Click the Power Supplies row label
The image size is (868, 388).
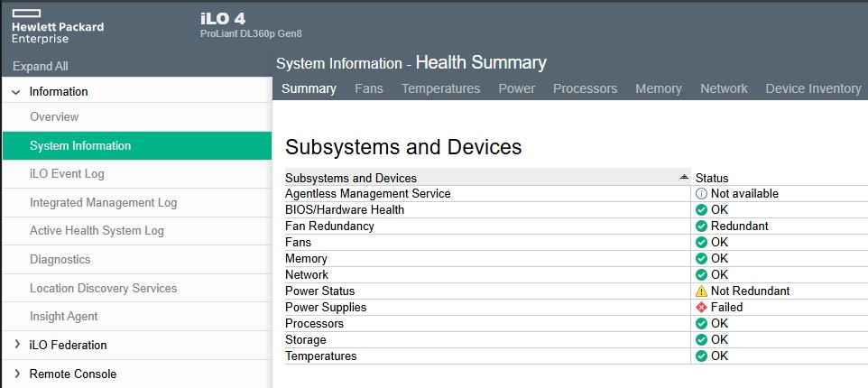pyautogui.click(x=326, y=307)
